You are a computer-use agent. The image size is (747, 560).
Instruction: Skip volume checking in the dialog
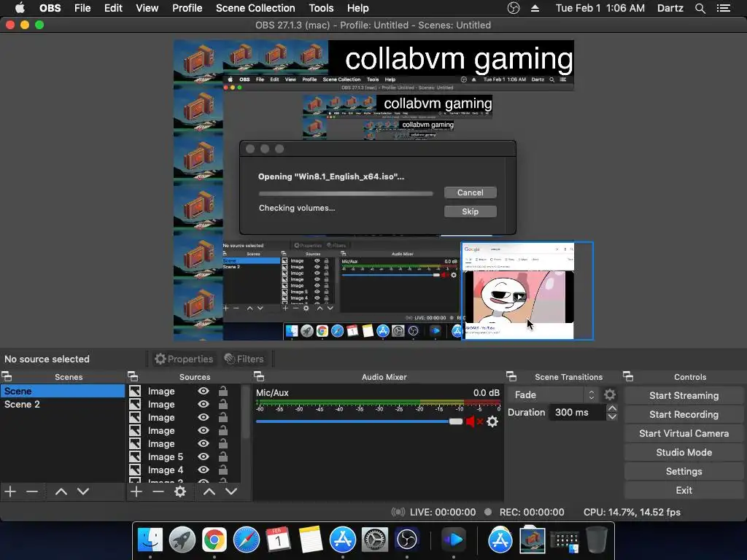pos(471,211)
